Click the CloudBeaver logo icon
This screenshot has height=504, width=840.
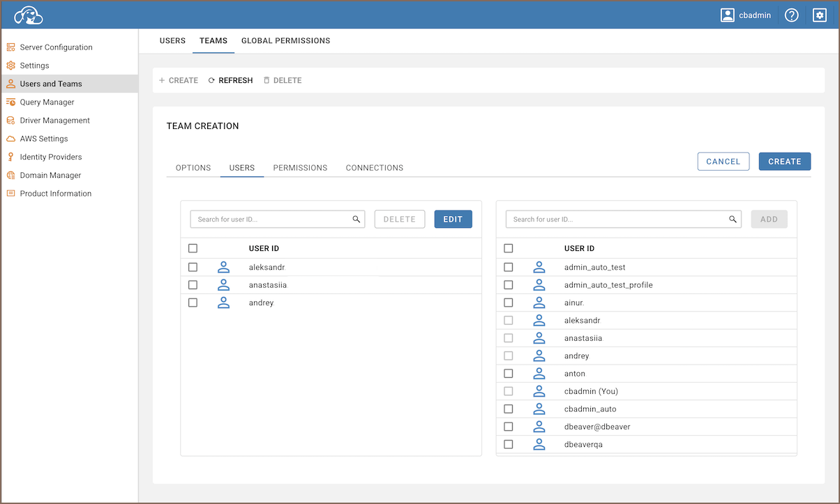point(29,15)
